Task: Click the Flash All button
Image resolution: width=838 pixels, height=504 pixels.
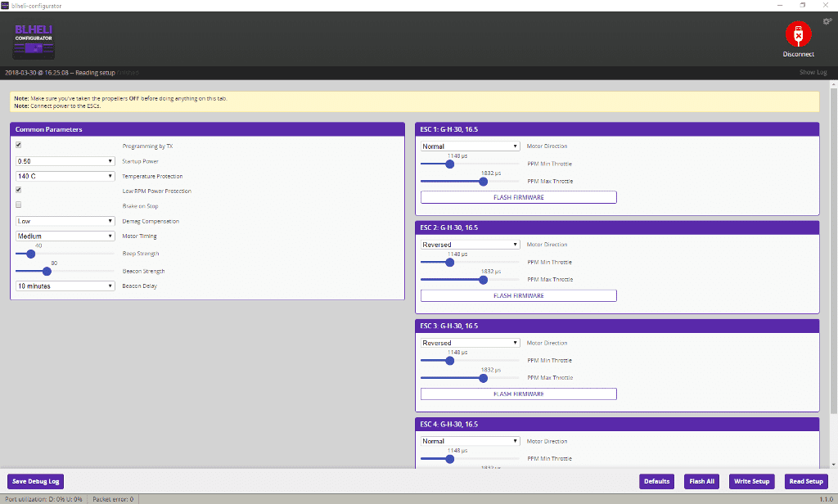Action: click(701, 481)
